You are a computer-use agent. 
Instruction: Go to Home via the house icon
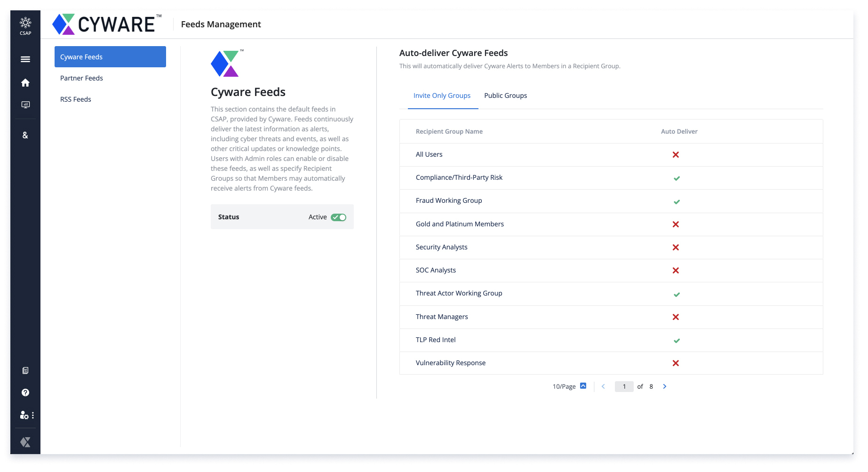click(x=25, y=83)
